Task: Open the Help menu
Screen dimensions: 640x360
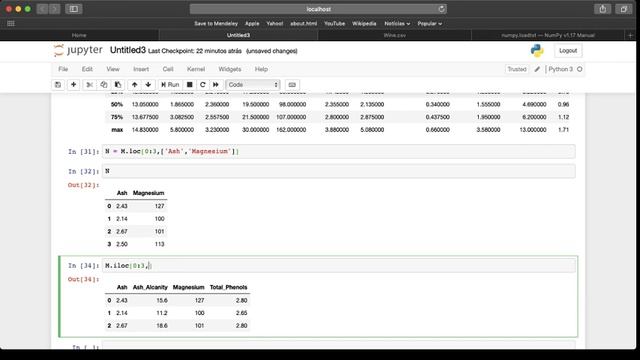Action: 261,69
